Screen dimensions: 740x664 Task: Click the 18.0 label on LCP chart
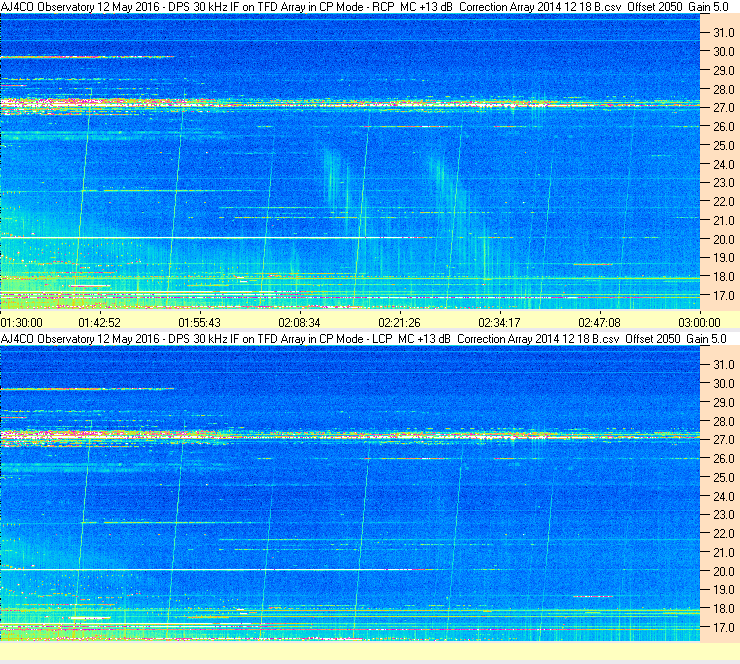tap(724, 608)
